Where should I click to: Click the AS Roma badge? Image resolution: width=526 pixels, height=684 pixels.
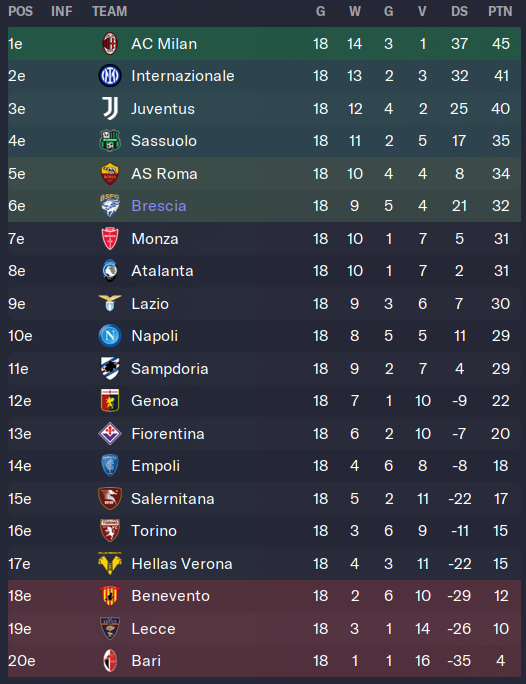110,174
